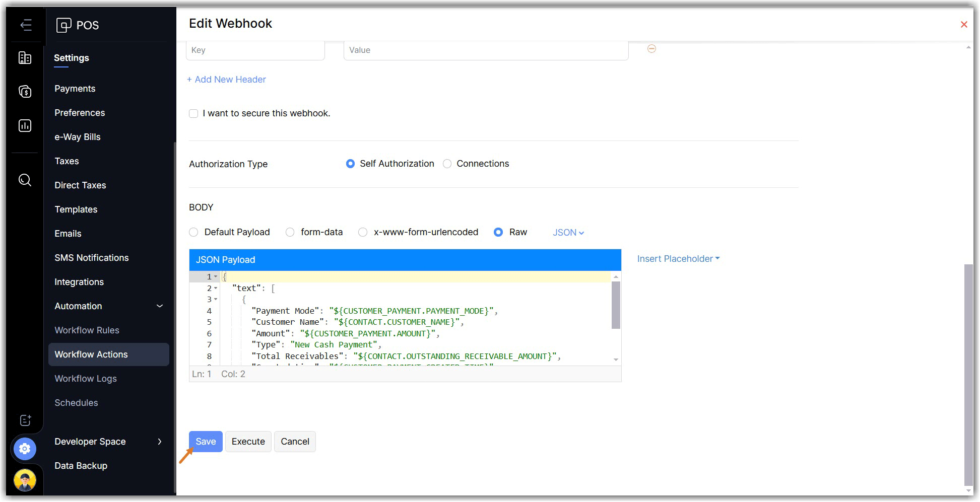The image size is (980, 502).
Task: Click the search magnifier icon in sidebar
Action: click(x=25, y=180)
